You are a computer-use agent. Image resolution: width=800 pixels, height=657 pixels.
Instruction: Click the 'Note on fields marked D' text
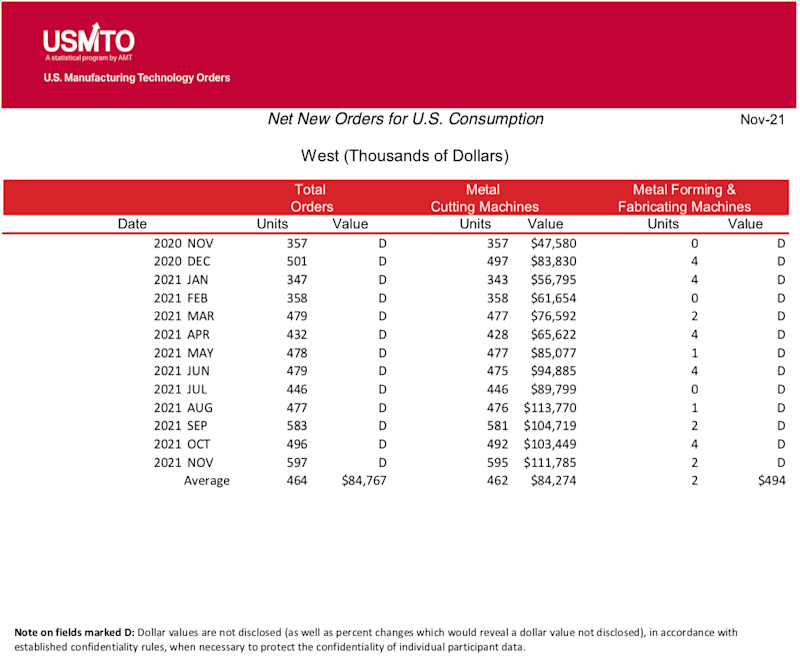click(x=74, y=633)
